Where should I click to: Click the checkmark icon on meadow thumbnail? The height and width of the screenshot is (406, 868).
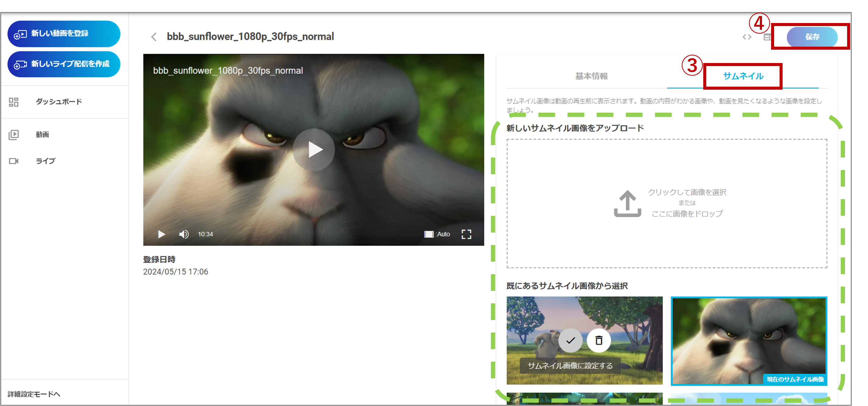point(570,341)
